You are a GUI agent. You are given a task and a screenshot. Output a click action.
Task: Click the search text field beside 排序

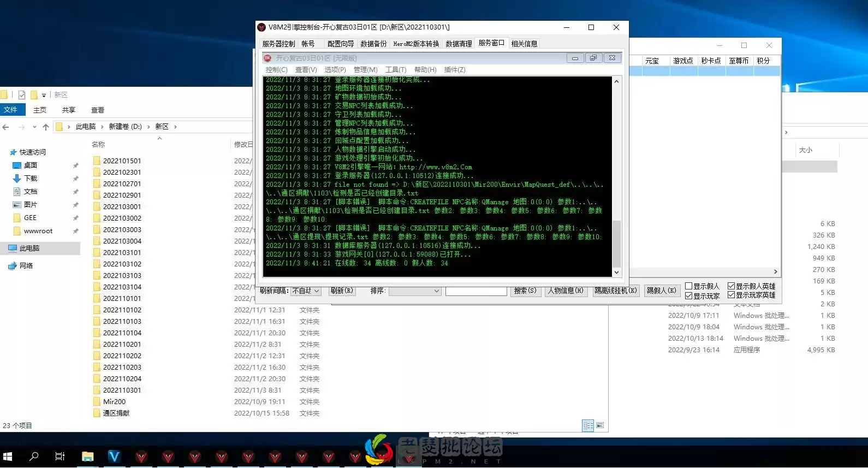tap(476, 291)
